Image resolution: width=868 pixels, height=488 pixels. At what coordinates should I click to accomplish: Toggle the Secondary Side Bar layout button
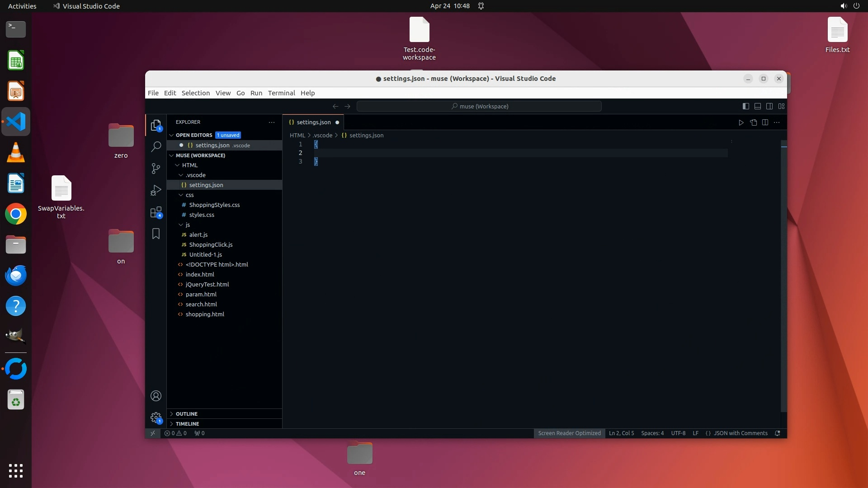(769, 106)
